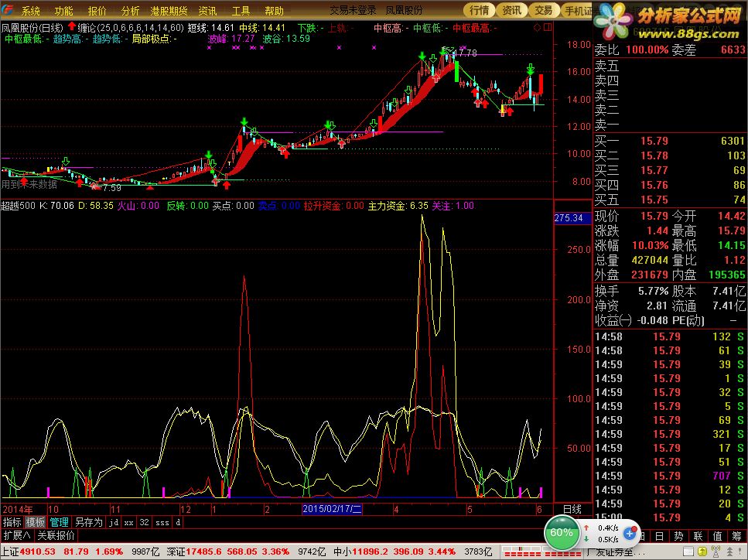Click the application logo icon at top-left
The height and width of the screenshot is (560, 748).
tap(8, 9)
